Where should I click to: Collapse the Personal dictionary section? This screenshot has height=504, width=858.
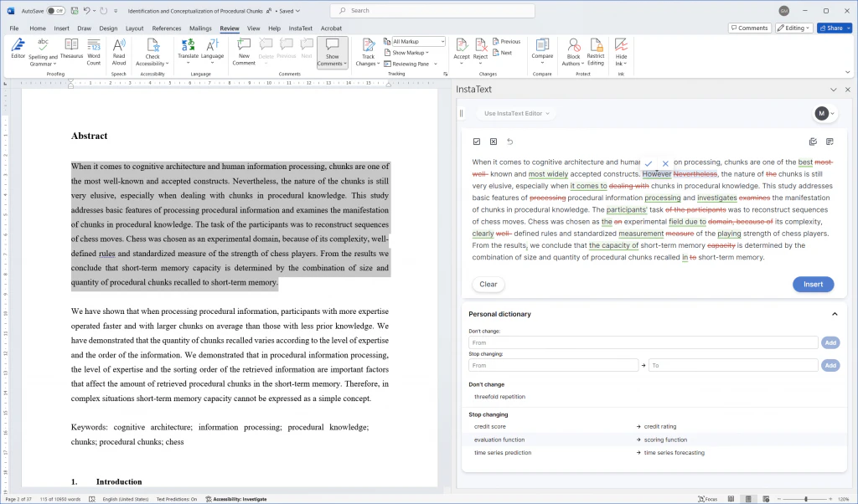[835, 314]
